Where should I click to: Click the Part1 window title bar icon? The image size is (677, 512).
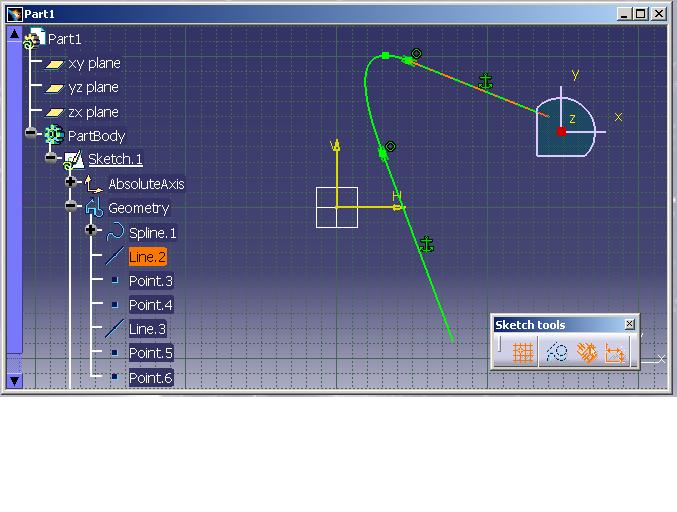(x=15, y=14)
